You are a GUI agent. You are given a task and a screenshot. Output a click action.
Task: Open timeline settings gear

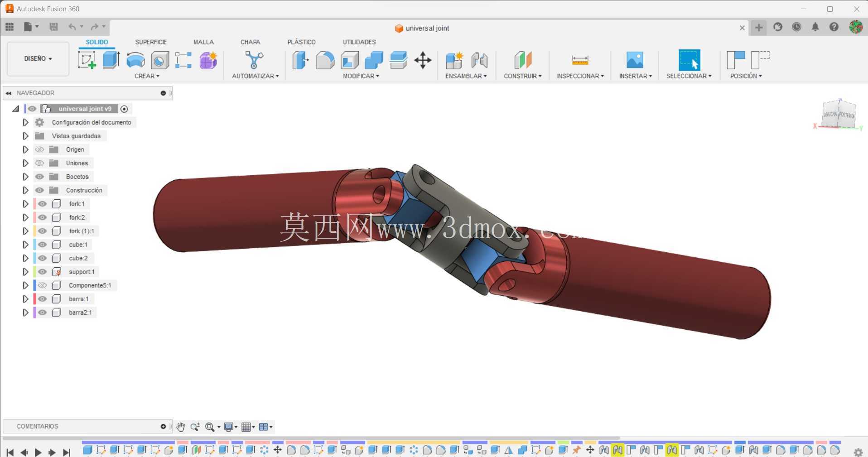pyautogui.click(x=858, y=452)
